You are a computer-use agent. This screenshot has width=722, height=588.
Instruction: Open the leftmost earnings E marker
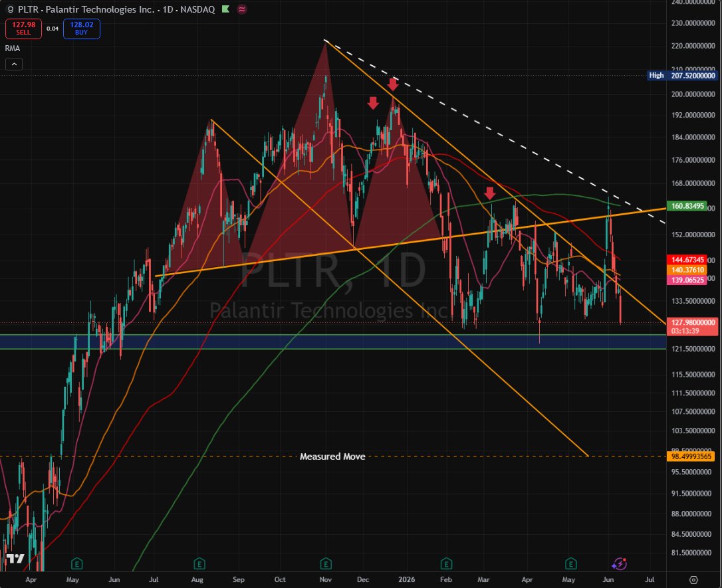77,563
